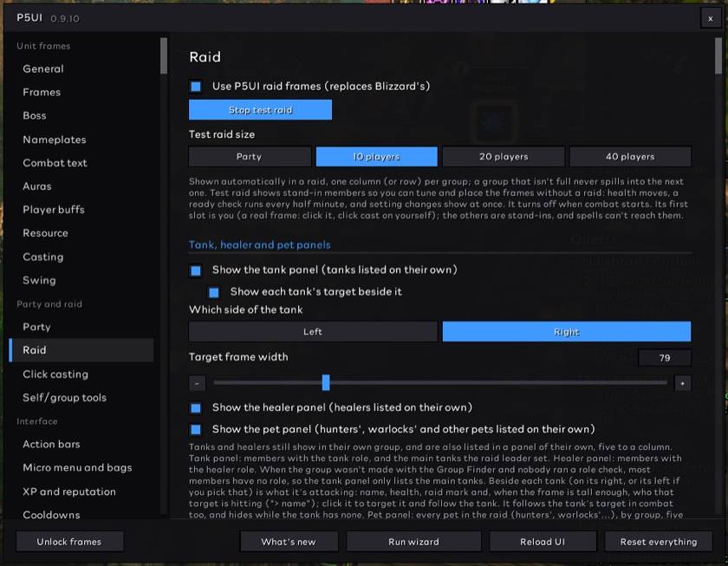Screen dimensions: 728x566
Task: Select 40 players test raid size
Action: pos(631,157)
